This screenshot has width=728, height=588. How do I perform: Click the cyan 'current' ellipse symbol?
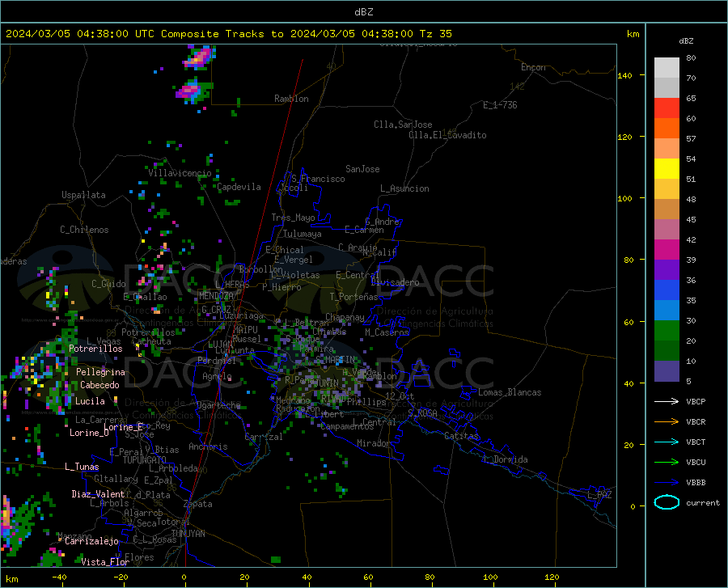point(667,502)
